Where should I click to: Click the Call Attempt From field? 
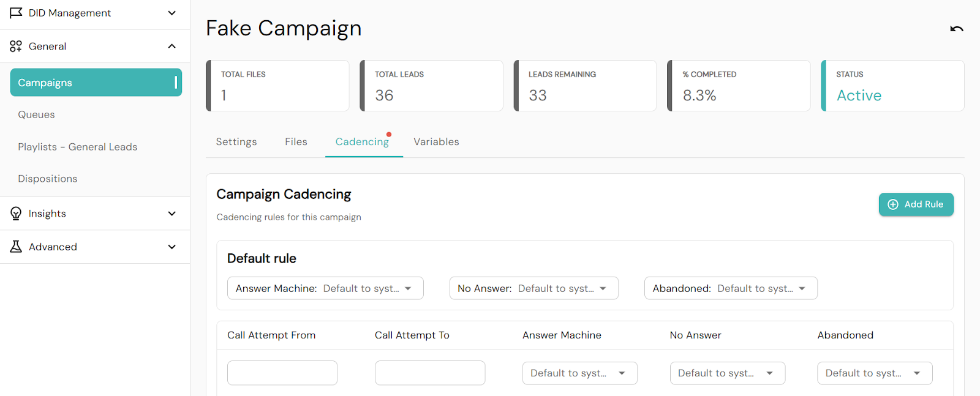[x=282, y=373]
